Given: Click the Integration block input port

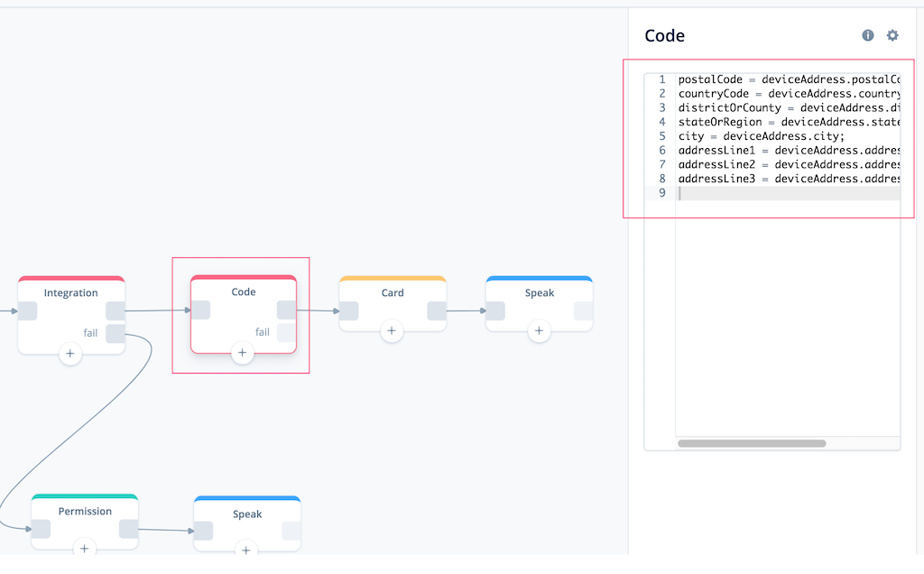Looking at the screenshot, I should (28, 310).
